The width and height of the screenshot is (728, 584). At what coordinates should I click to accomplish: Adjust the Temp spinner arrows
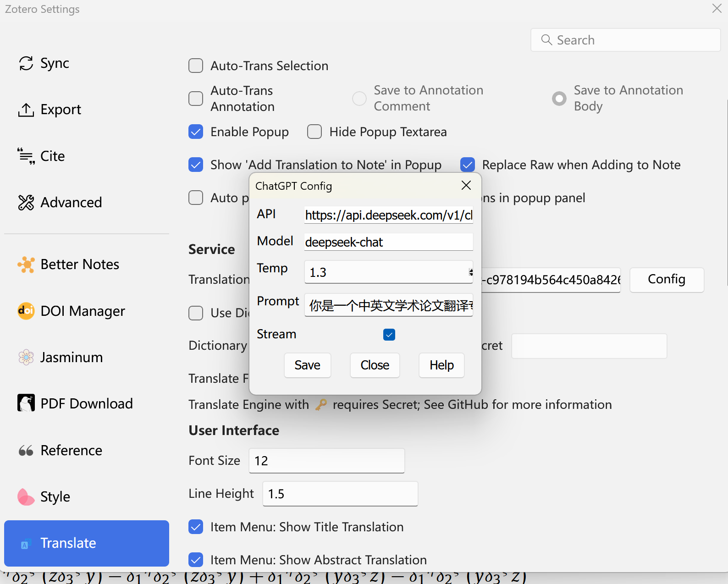tap(470, 272)
